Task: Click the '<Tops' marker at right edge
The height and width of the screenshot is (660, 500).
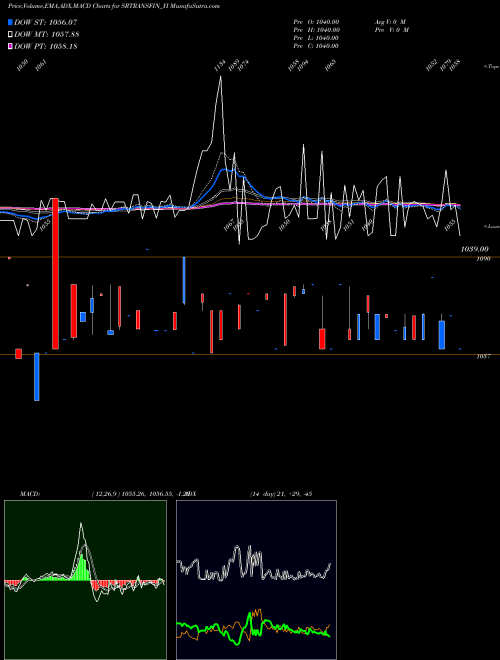Action: point(492,67)
